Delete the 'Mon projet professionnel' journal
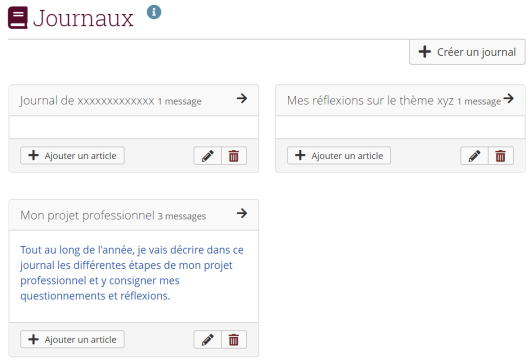This screenshot has width=531, height=364. pos(234,340)
